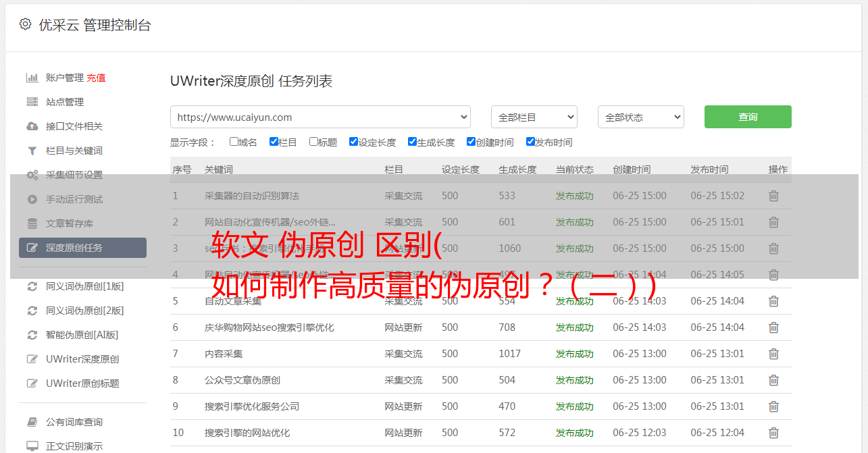Click the 栏目与关键词 filter funnel icon
868x453 pixels.
tap(32, 151)
